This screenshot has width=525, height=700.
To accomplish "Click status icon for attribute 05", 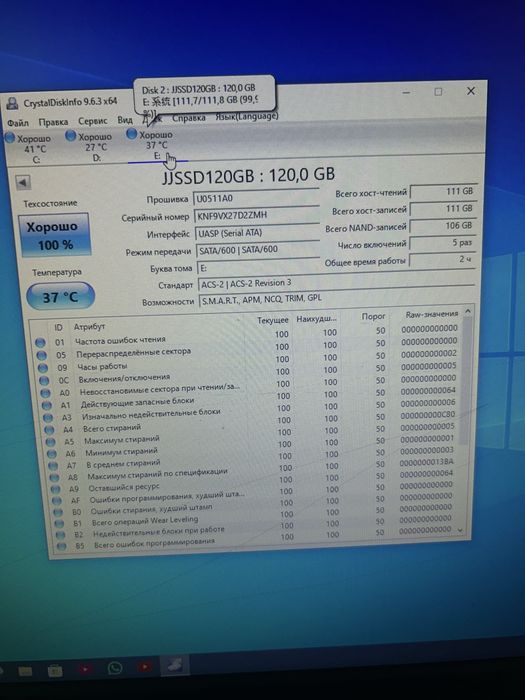I will point(42,355).
